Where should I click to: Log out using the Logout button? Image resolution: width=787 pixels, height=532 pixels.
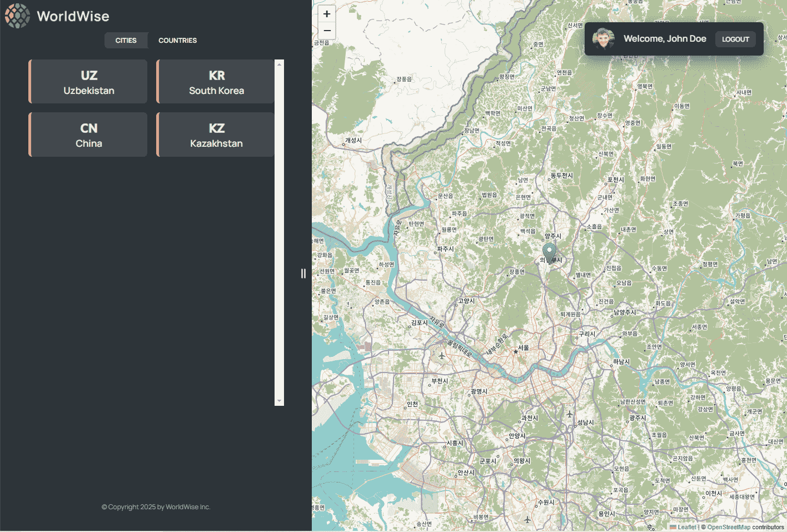[x=735, y=39]
